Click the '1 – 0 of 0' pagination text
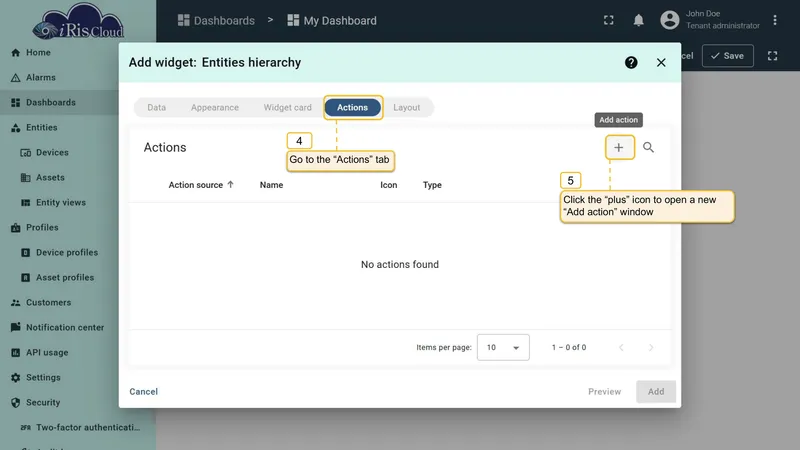 point(569,347)
